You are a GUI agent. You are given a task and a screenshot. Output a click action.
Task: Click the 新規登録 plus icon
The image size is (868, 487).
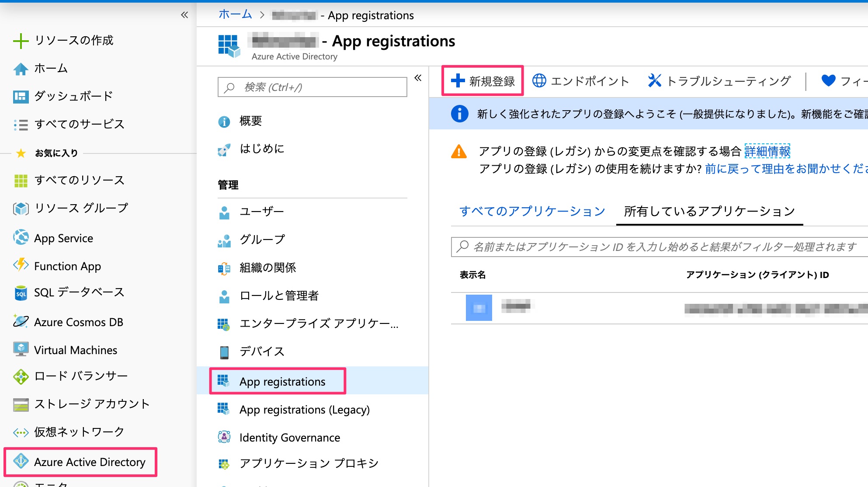tap(458, 81)
